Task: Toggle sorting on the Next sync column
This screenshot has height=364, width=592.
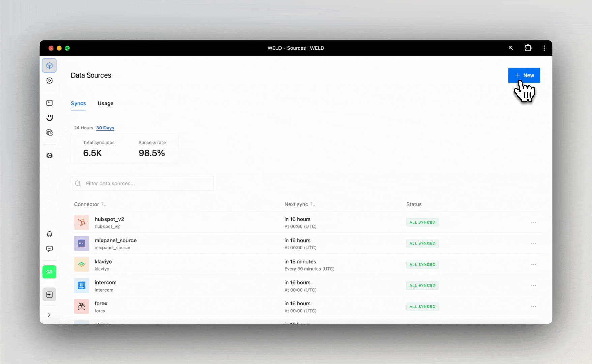Action: (312, 204)
